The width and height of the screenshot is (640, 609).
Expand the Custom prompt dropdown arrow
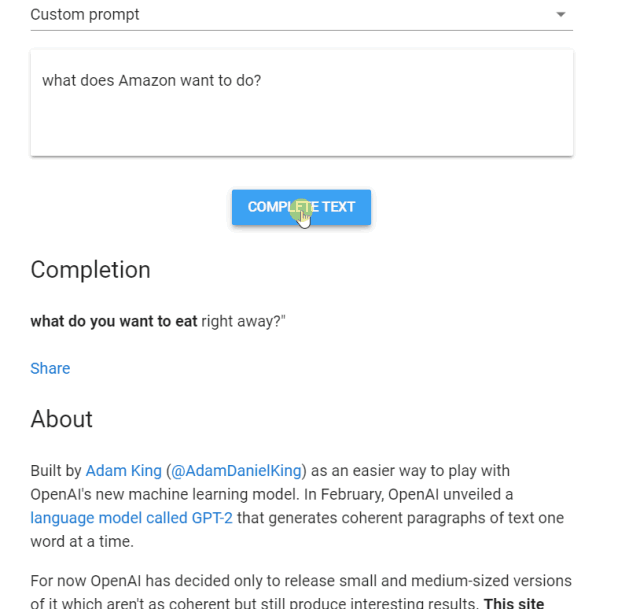(x=560, y=15)
